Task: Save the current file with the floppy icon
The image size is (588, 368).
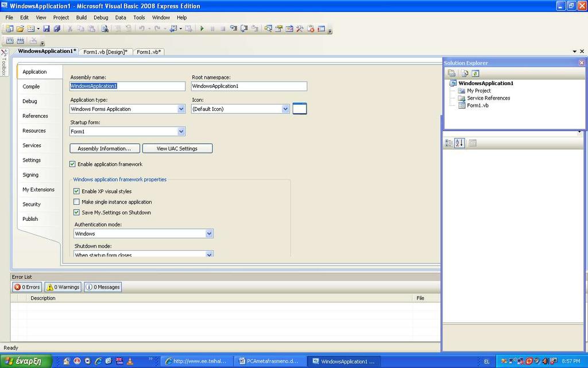Action: [x=47, y=29]
